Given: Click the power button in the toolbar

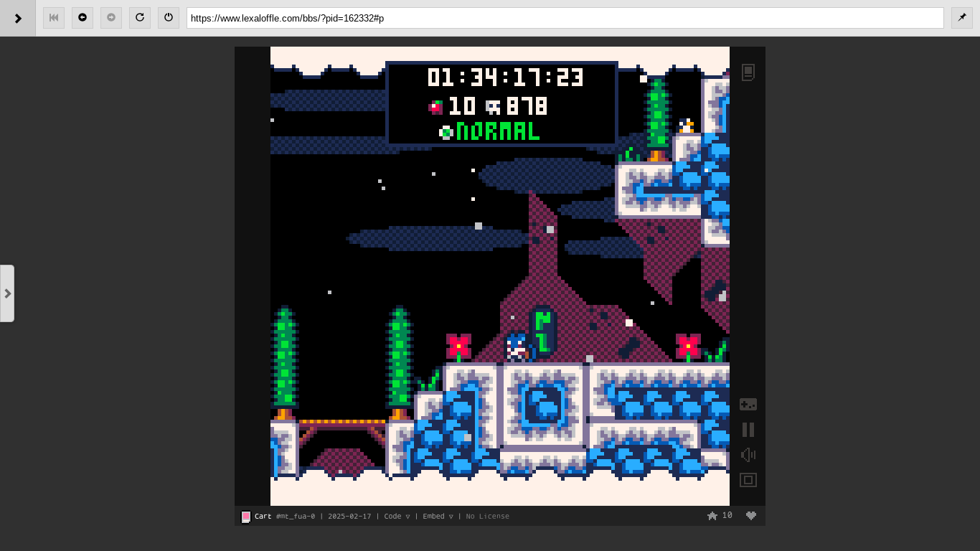Looking at the screenshot, I should click(x=169, y=18).
